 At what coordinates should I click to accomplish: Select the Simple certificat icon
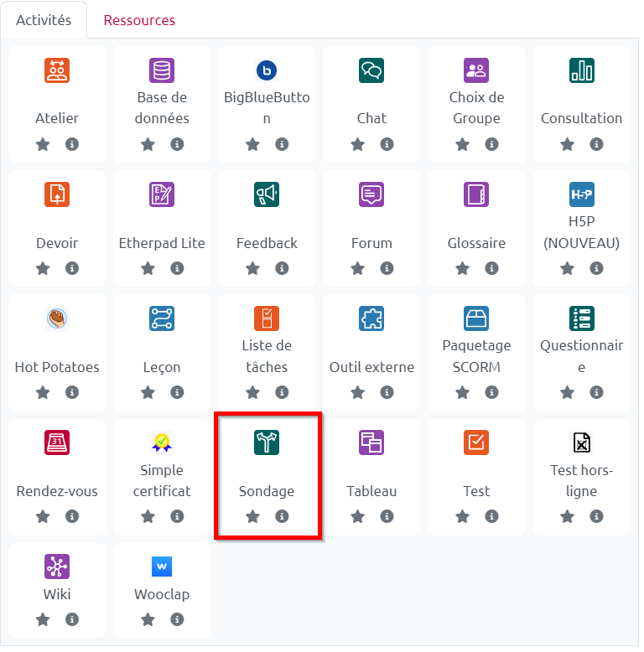[162, 442]
